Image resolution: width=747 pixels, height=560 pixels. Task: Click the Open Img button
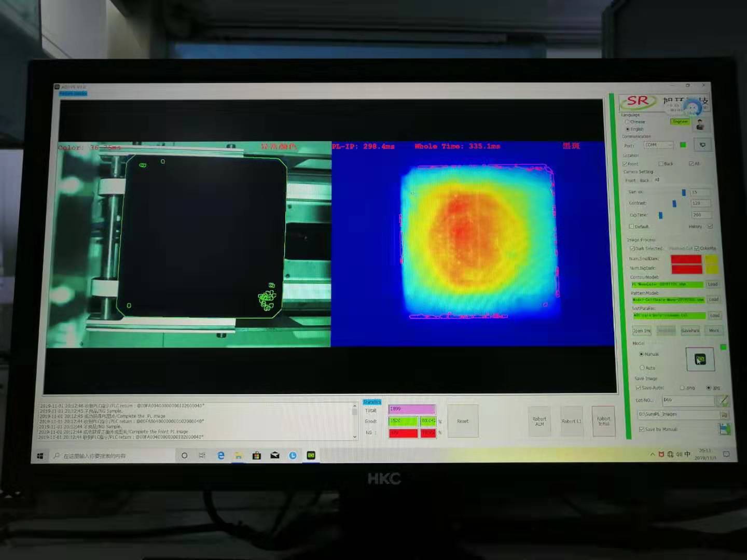point(642,331)
